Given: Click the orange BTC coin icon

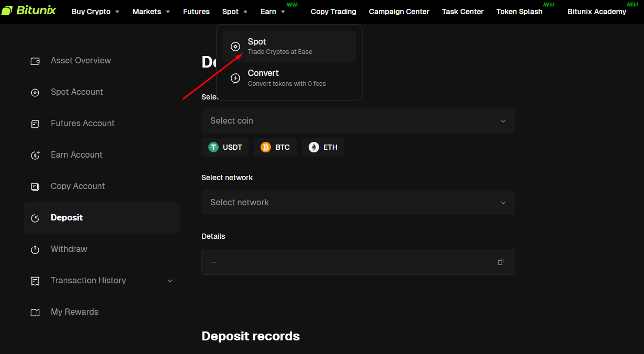Looking at the screenshot, I should pos(266,147).
